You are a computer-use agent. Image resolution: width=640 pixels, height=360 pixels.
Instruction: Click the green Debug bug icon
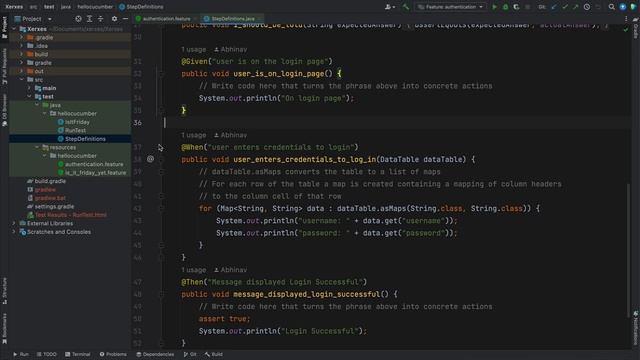[505, 7]
